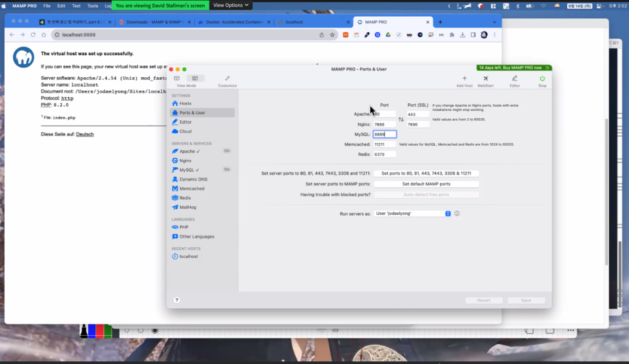The width and height of the screenshot is (629, 364).
Task: Click Chrome reload button
Action: click(x=33, y=35)
